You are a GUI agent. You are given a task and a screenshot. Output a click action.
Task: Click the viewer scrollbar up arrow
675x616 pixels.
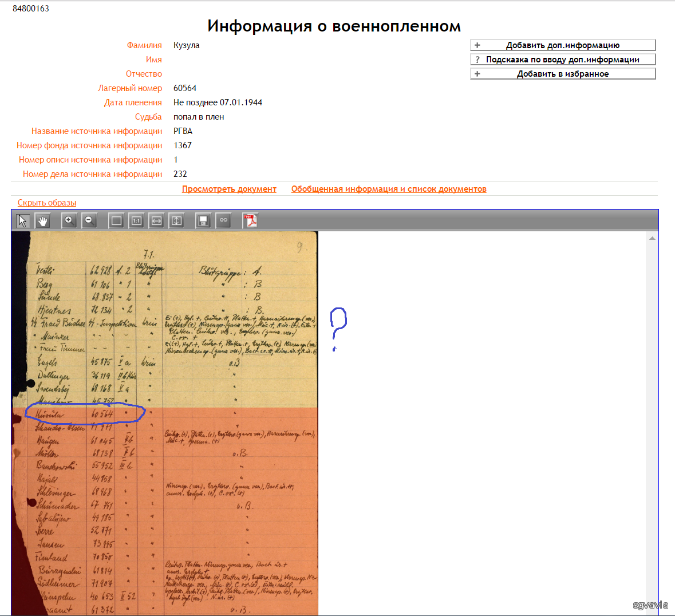coord(652,238)
